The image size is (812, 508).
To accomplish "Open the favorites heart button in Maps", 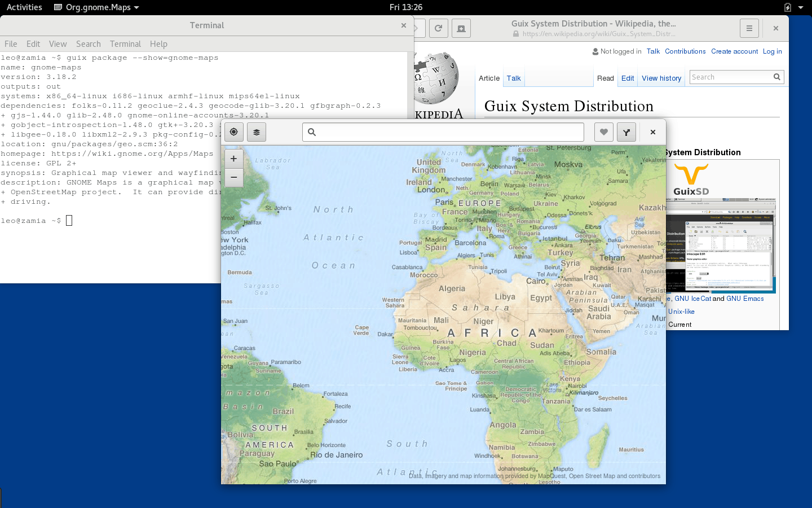I will point(604,132).
